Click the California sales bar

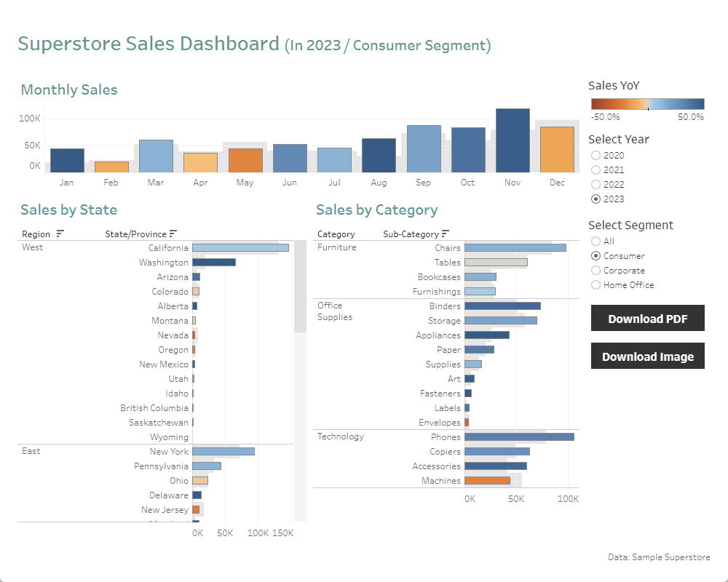[240, 248]
